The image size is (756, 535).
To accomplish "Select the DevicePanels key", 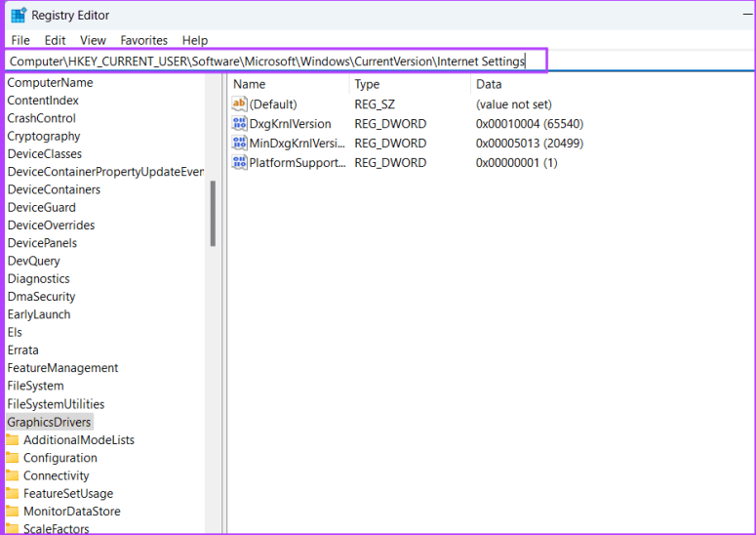I will (42, 243).
